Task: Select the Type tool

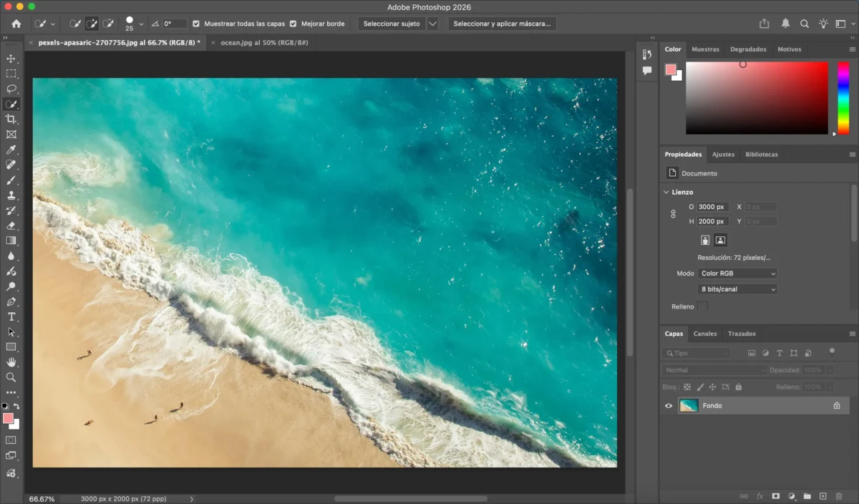Action: point(11,316)
